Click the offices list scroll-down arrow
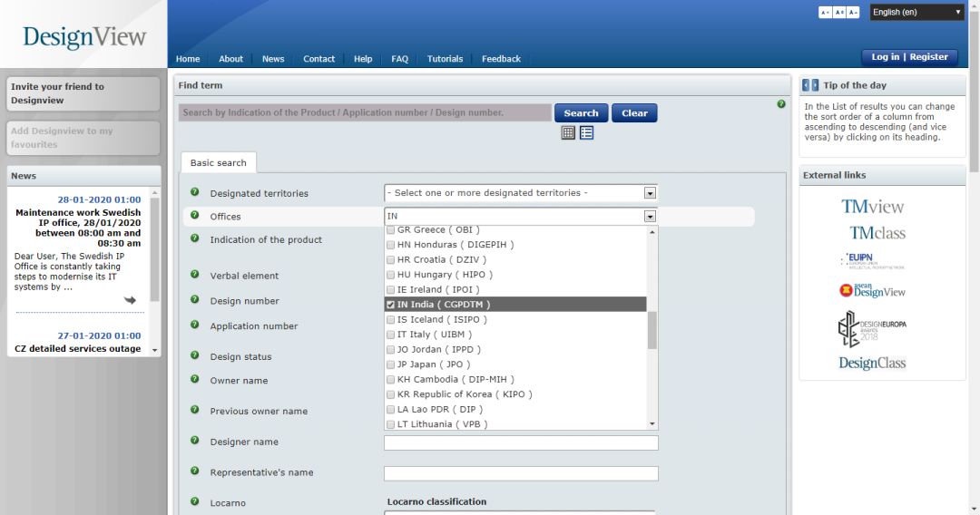The width and height of the screenshot is (980, 515). point(652,423)
